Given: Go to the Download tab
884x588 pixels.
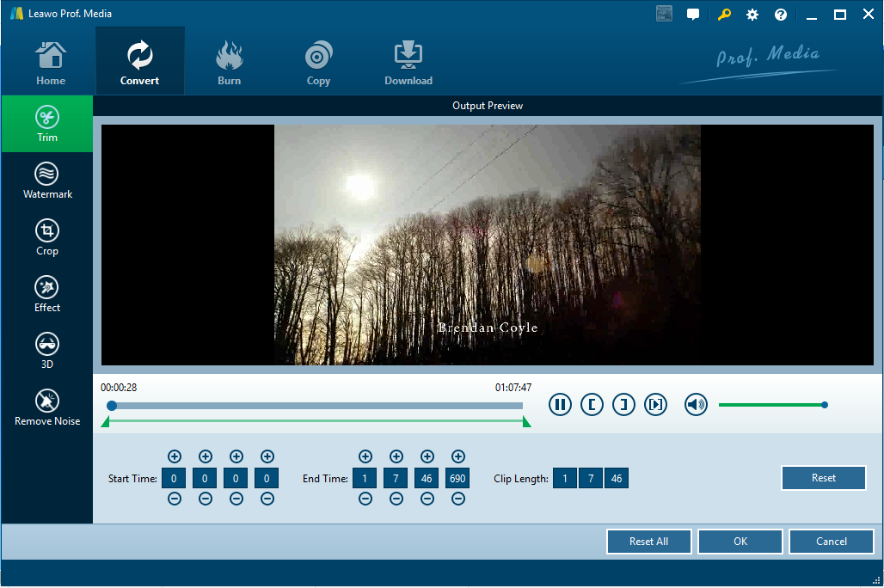Looking at the screenshot, I should pos(408,65).
